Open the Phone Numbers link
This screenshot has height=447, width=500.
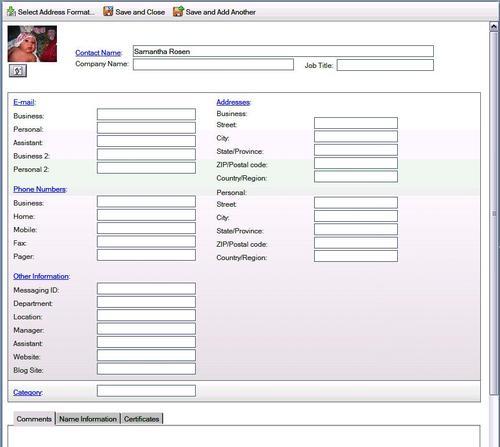click(39, 189)
